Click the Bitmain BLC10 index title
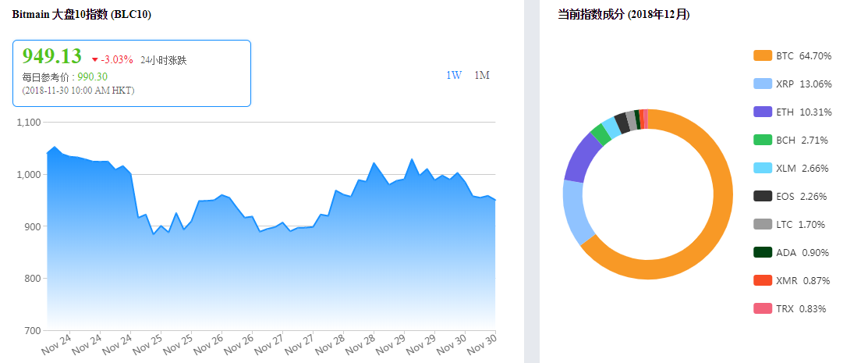 click(81, 14)
